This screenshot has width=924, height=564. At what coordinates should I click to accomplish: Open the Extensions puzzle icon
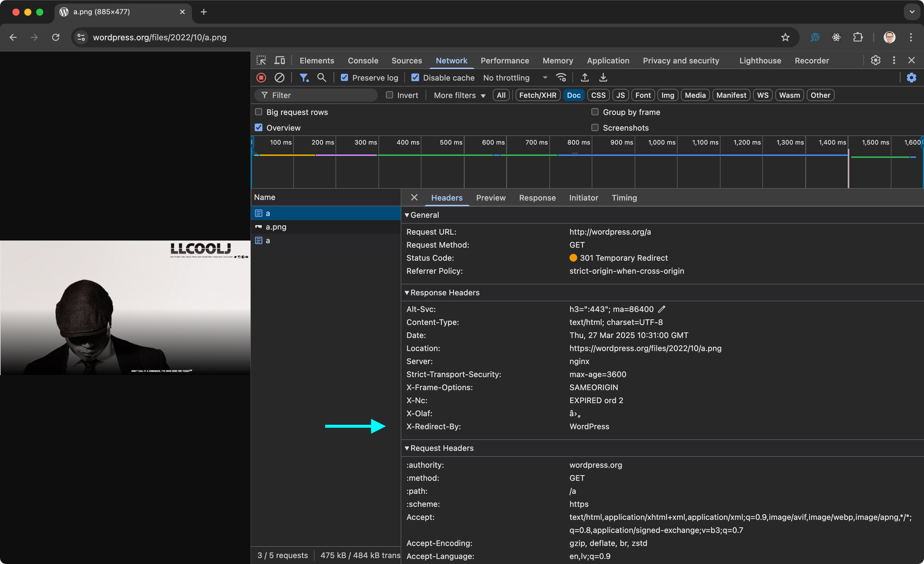(x=858, y=37)
